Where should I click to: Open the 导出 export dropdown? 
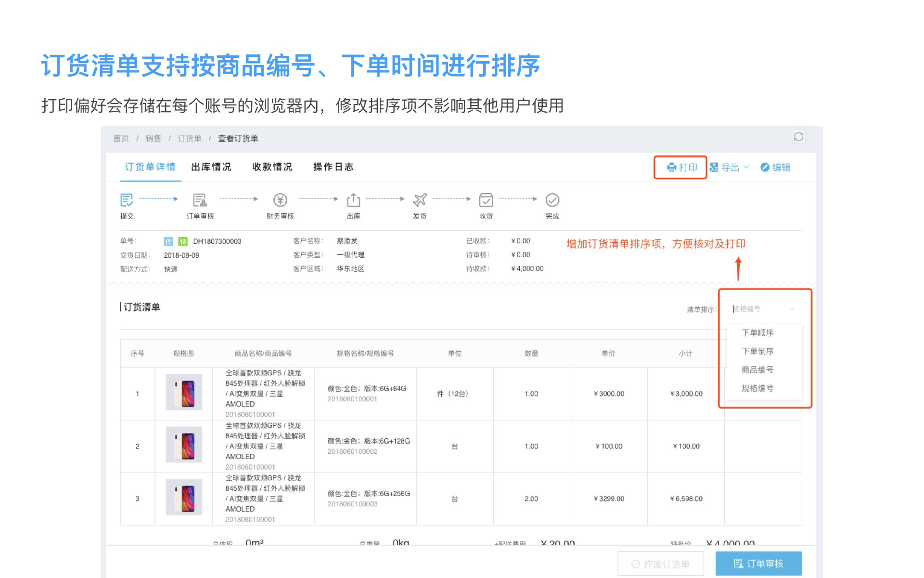pos(729,167)
